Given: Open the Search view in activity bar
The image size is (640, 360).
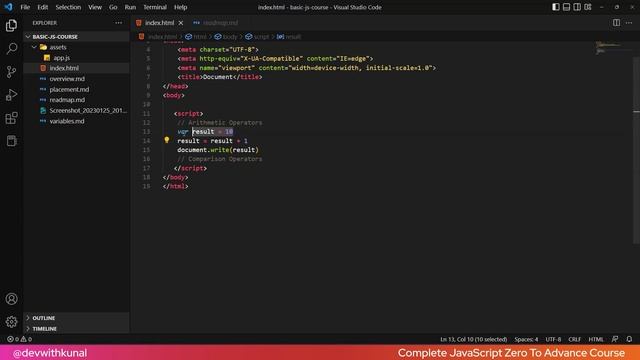Looking at the screenshot, I should point(11,49).
